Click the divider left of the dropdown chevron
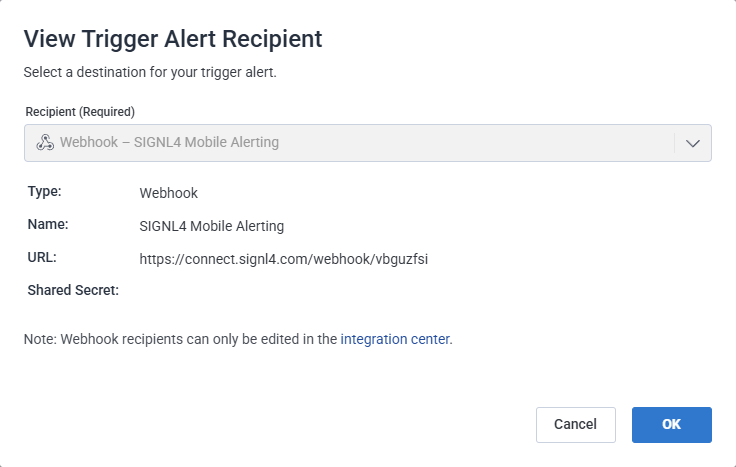This screenshot has width=736, height=467. pos(674,143)
